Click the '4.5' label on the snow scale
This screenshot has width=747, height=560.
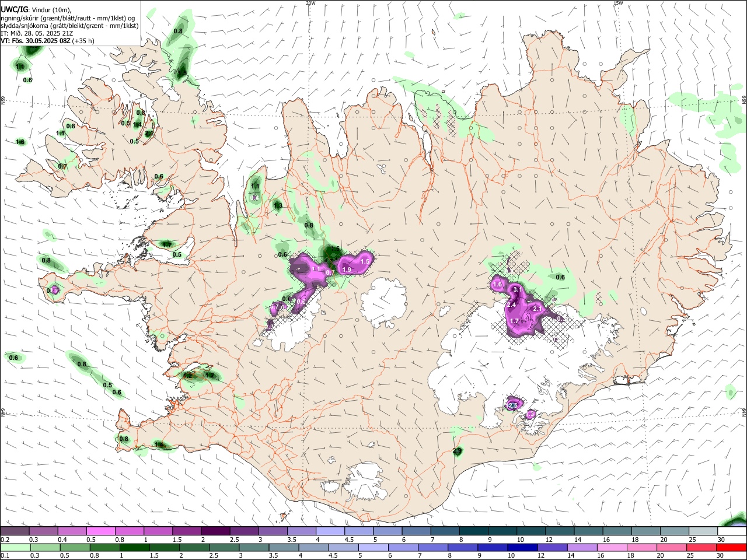coord(349,540)
